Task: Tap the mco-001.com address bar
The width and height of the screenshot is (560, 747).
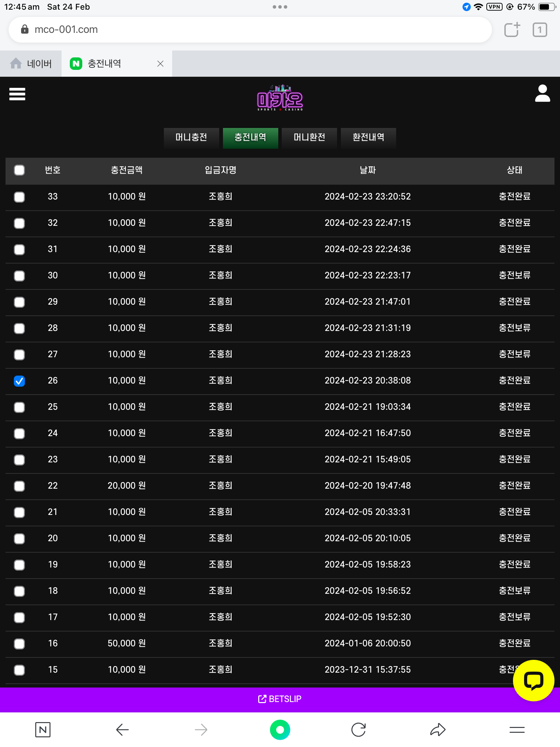Action: [249, 30]
